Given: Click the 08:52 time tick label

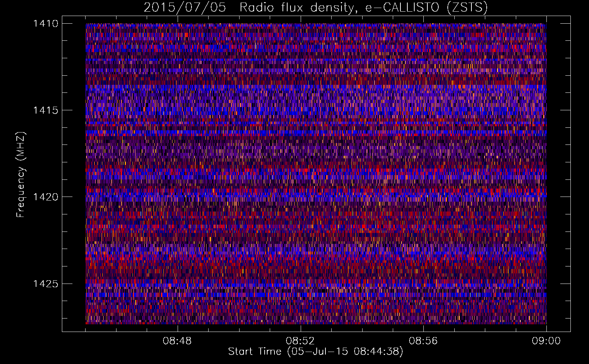Looking at the screenshot, I should [300, 341].
